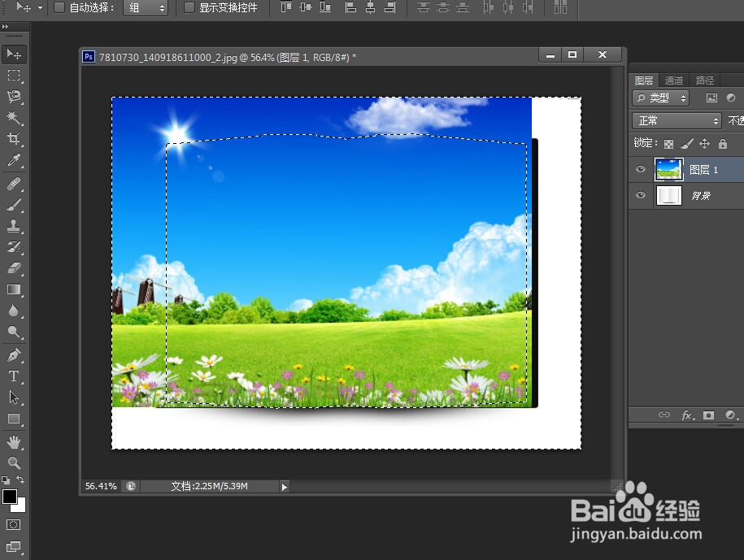
Task: Select the History Brush tool
Action: tap(14, 247)
